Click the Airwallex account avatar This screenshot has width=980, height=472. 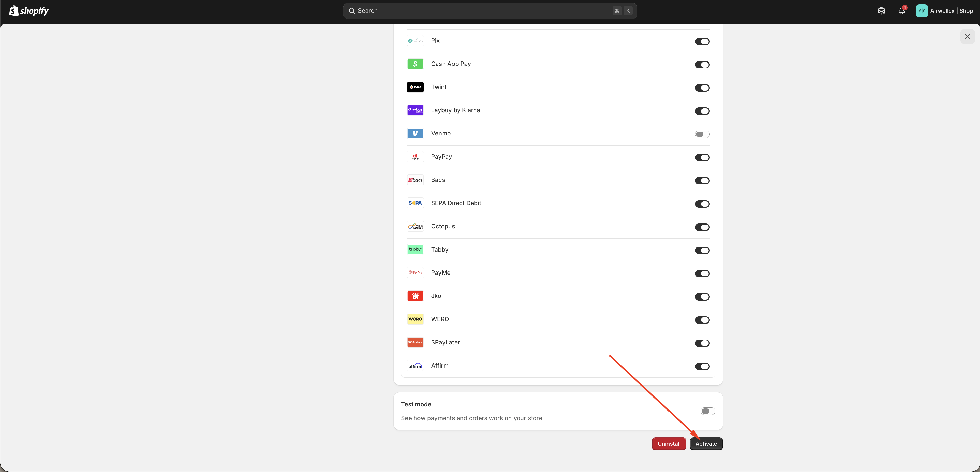tap(922, 11)
